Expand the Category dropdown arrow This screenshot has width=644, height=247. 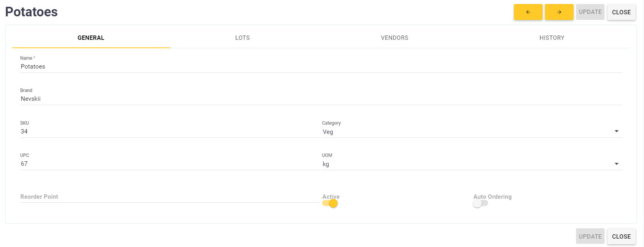pyautogui.click(x=617, y=131)
